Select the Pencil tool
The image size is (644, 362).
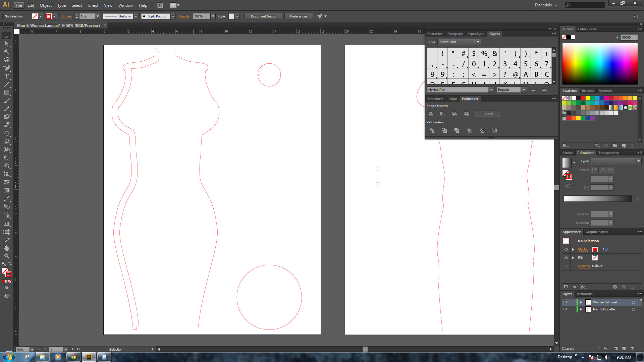click(7, 109)
